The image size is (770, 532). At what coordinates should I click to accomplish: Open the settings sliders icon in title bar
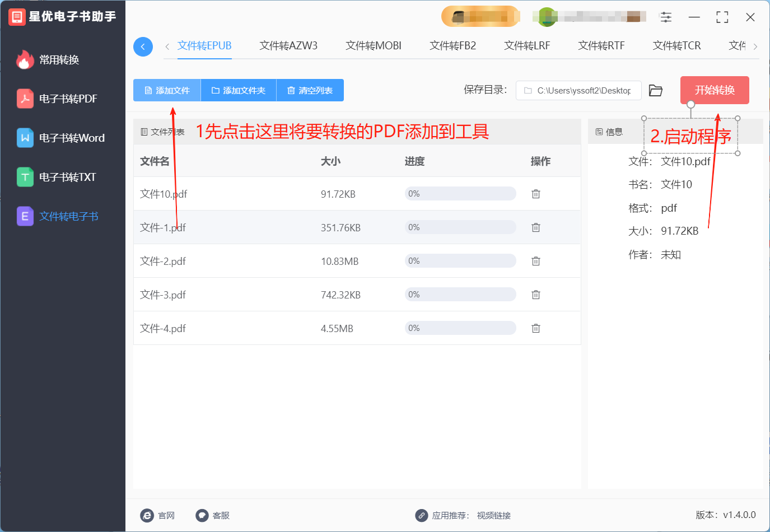(x=666, y=17)
